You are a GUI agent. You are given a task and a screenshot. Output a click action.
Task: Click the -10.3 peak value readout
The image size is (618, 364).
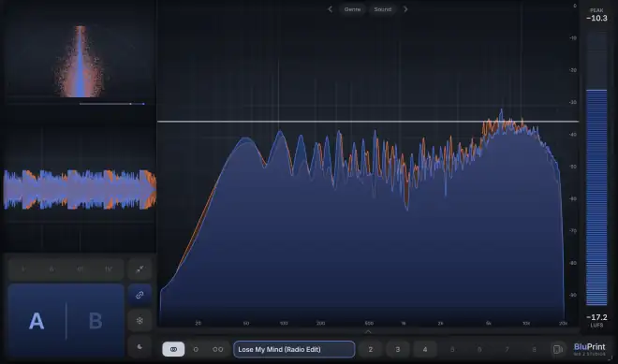pyautogui.click(x=596, y=18)
